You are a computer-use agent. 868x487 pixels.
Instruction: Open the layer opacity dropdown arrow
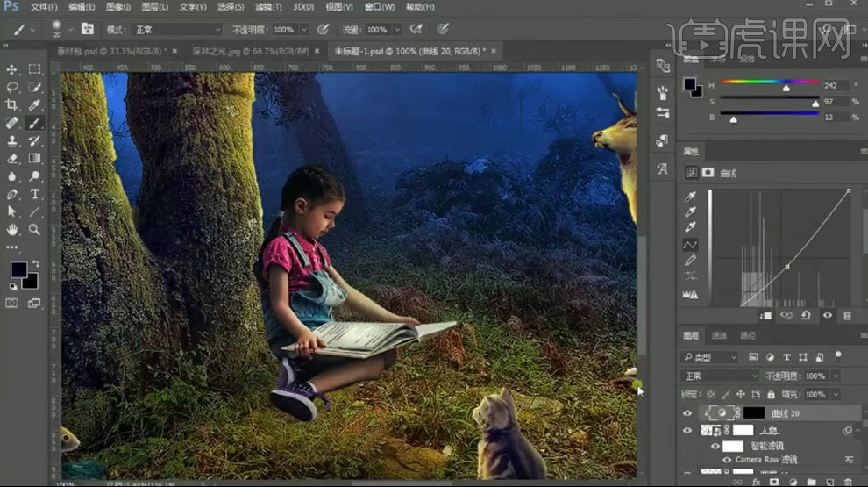(836, 376)
